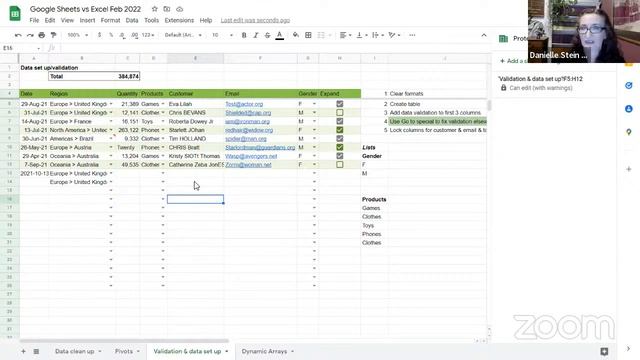
Task: Open the font size dropdown
Action: click(x=222, y=36)
